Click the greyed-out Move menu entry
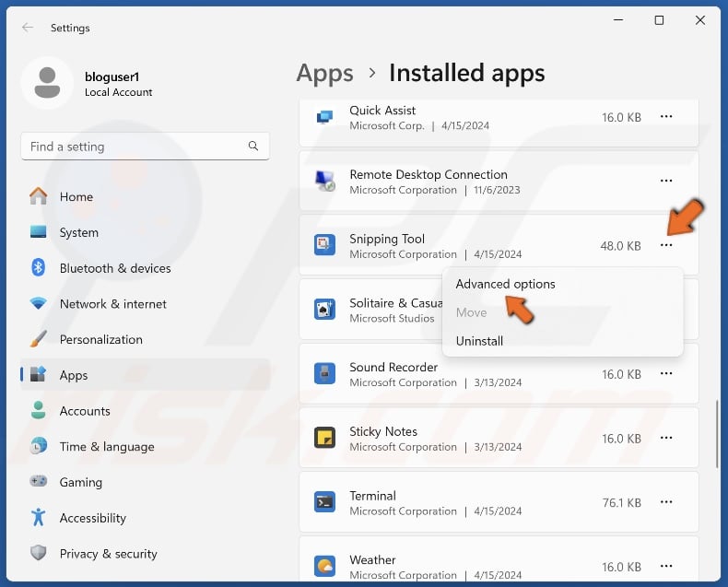The width and height of the screenshot is (728, 587). pos(562,312)
